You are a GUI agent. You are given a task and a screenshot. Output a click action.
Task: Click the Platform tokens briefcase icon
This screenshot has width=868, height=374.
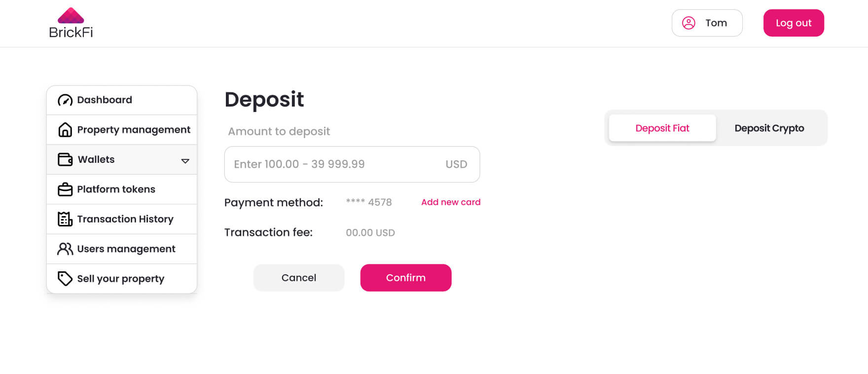point(65,189)
